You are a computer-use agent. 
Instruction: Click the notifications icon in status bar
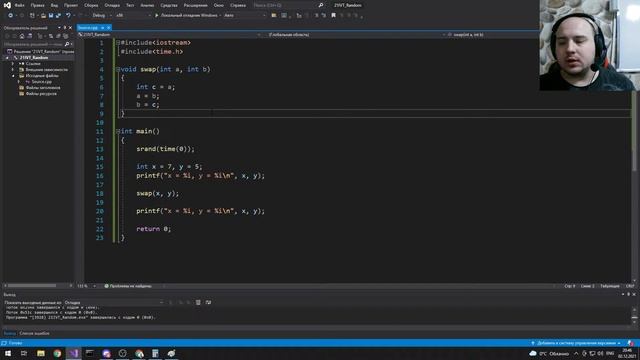(631, 343)
